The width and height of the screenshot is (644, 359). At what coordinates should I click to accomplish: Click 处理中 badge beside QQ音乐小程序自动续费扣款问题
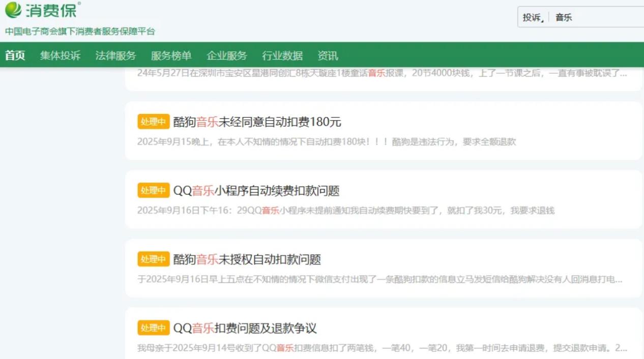pyautogui.click(x=153, y=191)
